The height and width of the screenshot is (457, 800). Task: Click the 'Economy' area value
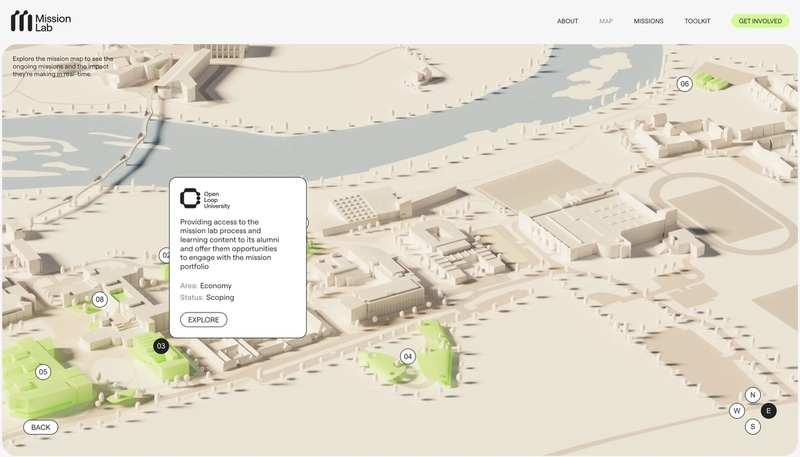216,286
